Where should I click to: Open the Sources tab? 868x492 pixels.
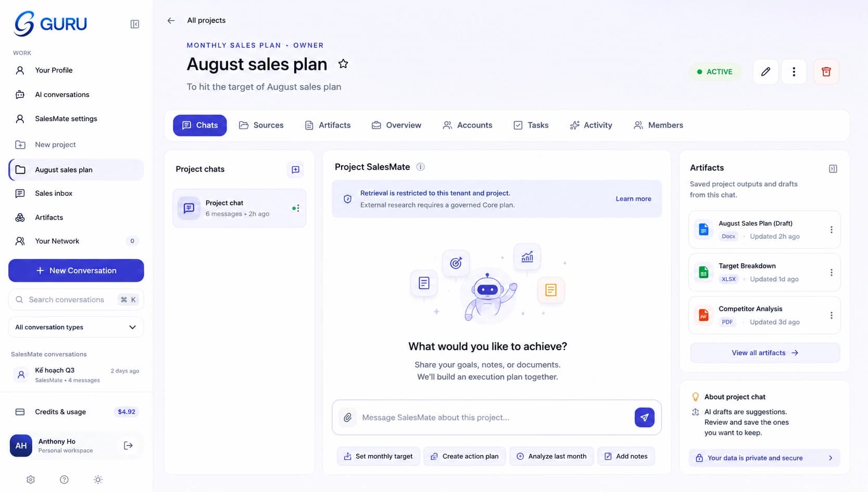(261, 125)
